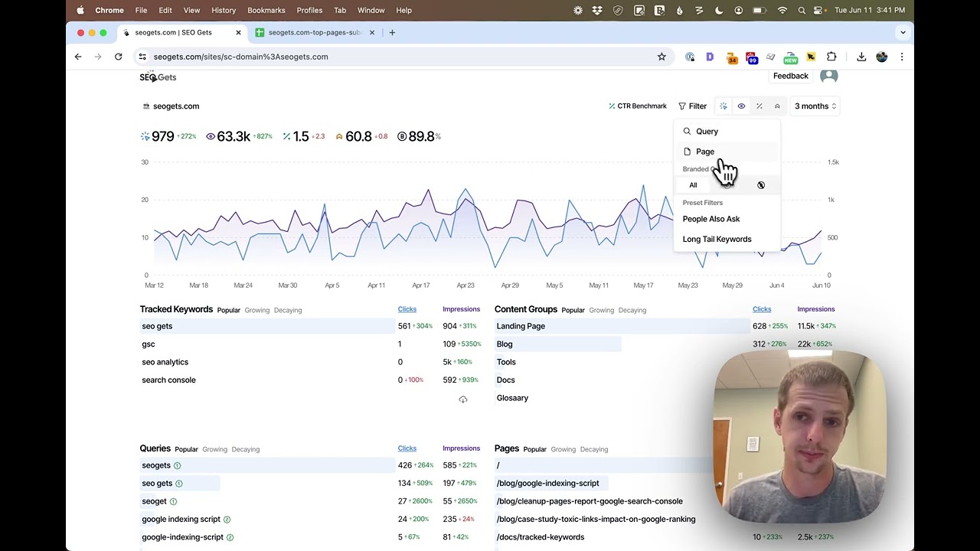Open the Feedback button

click(791, 76)
